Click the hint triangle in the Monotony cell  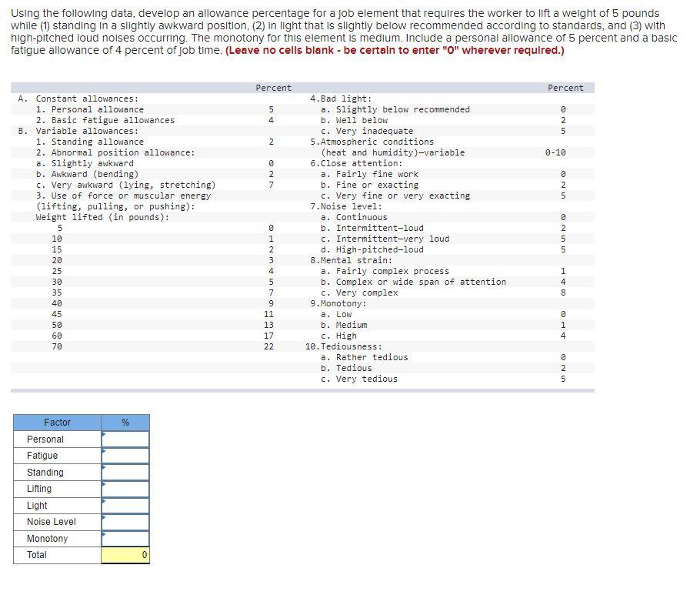pos(104,535)
